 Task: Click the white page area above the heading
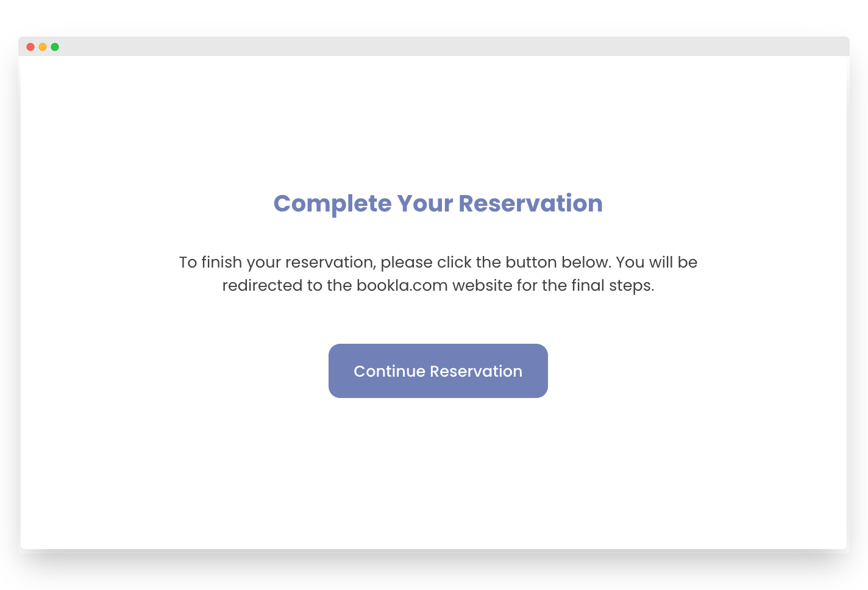(434, 122)
